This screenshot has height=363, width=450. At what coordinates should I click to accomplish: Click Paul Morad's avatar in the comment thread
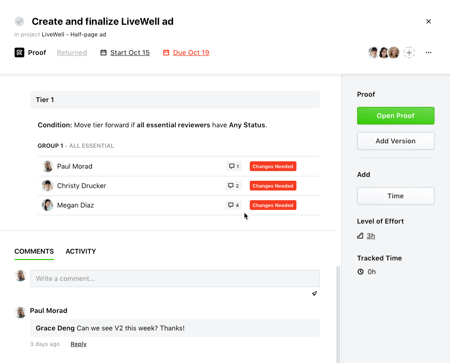tap(21, 312)
